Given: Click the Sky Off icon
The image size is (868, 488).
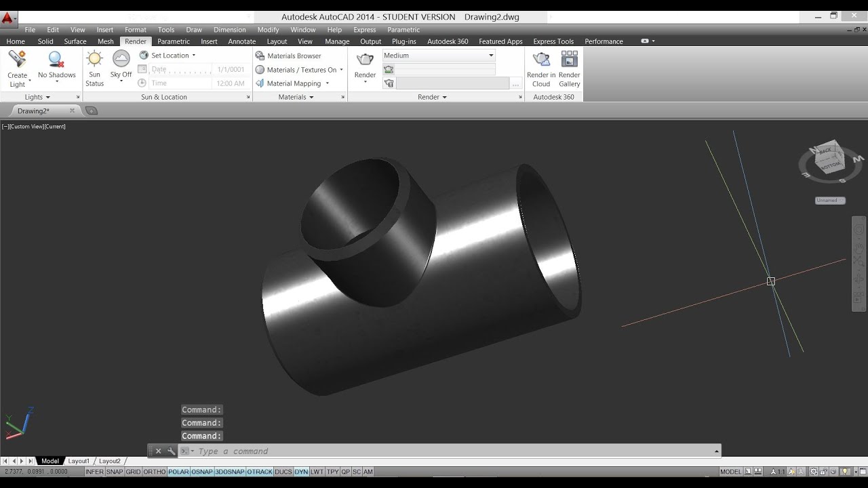Looking at the screenshot, I should click(x=121, y=59).
